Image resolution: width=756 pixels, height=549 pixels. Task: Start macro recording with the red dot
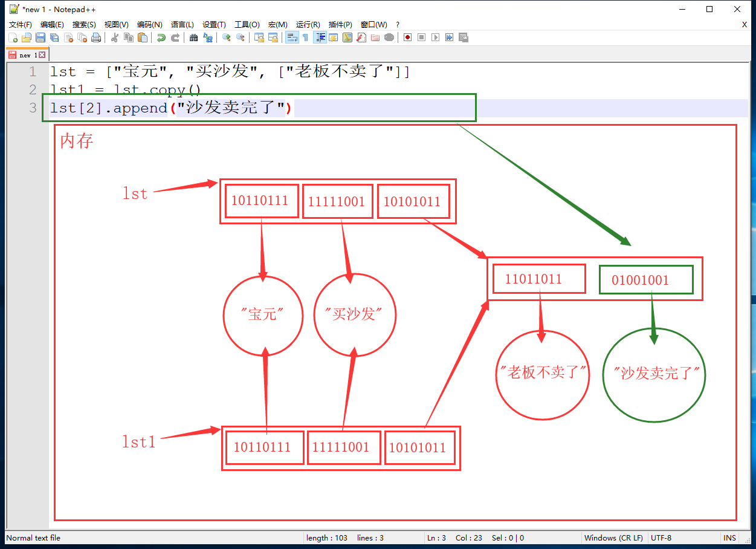[x=408, y=37]
